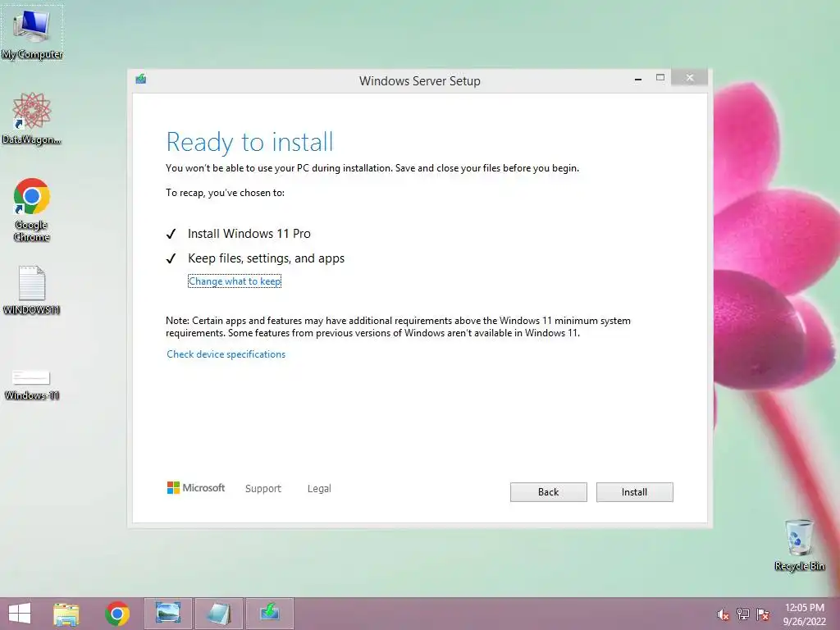Open the Change what to keep link

pyautogui.click(x=235, y=281)
